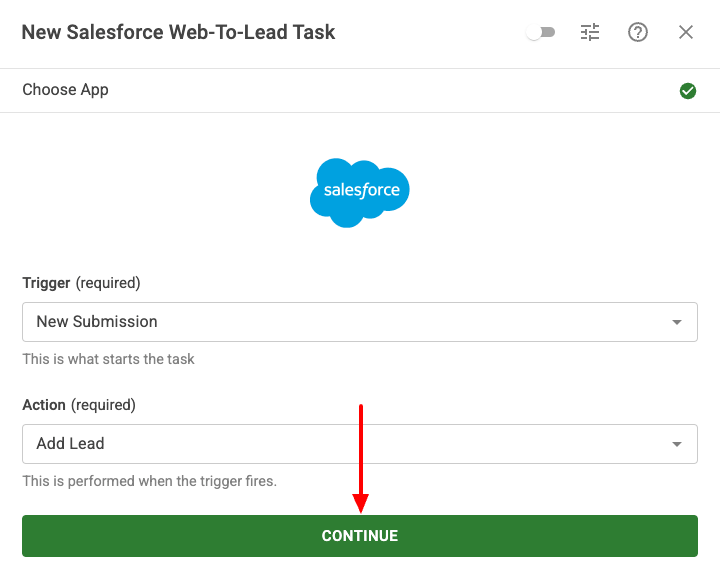The image size is (720, 577).
Task: Click the 'Action (required)' label
Action: (79, 405)
